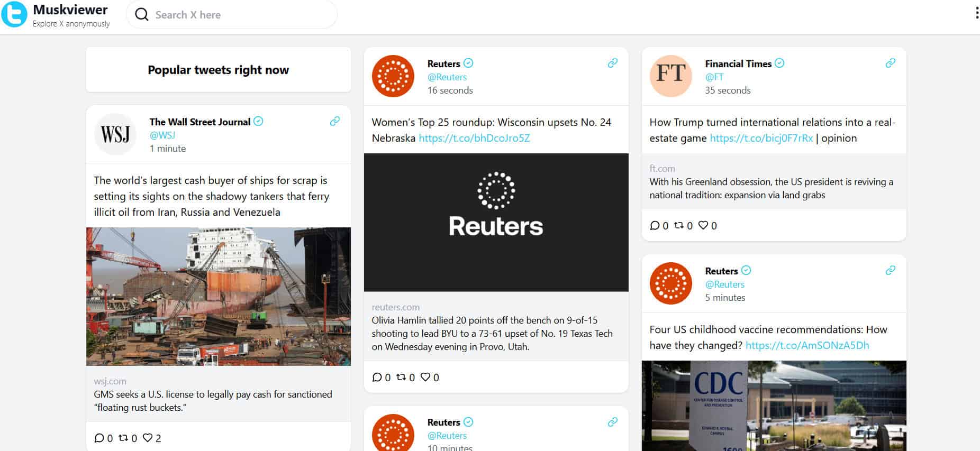Click reply icon on Wisconsin upset tweet
This screenshot has height=451, width=980.
[x=377, y=377]
